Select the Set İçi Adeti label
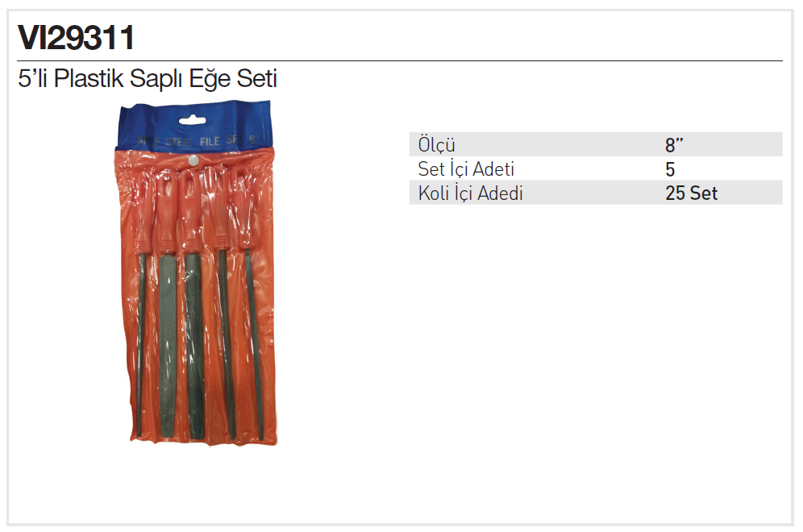 coord(466,169)
